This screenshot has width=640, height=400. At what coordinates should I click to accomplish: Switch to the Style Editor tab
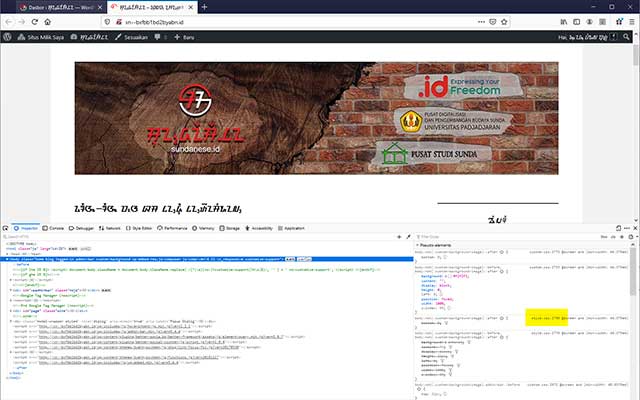coord(139,228)
